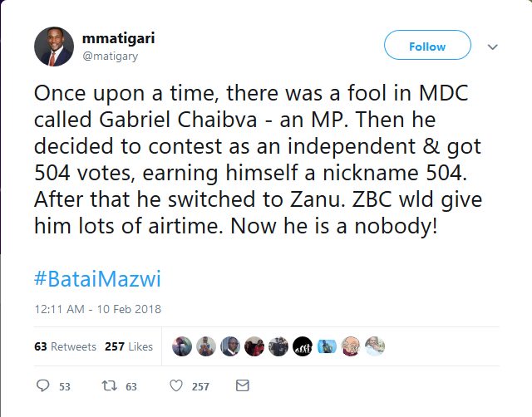
Task: Expand the tweet options chevron menu
Action: [493, 47]
